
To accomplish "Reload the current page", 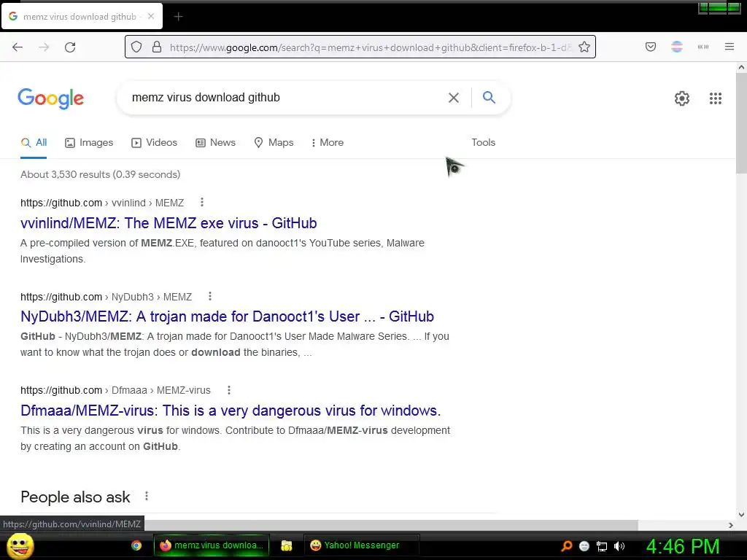I will tap(70, 47).
